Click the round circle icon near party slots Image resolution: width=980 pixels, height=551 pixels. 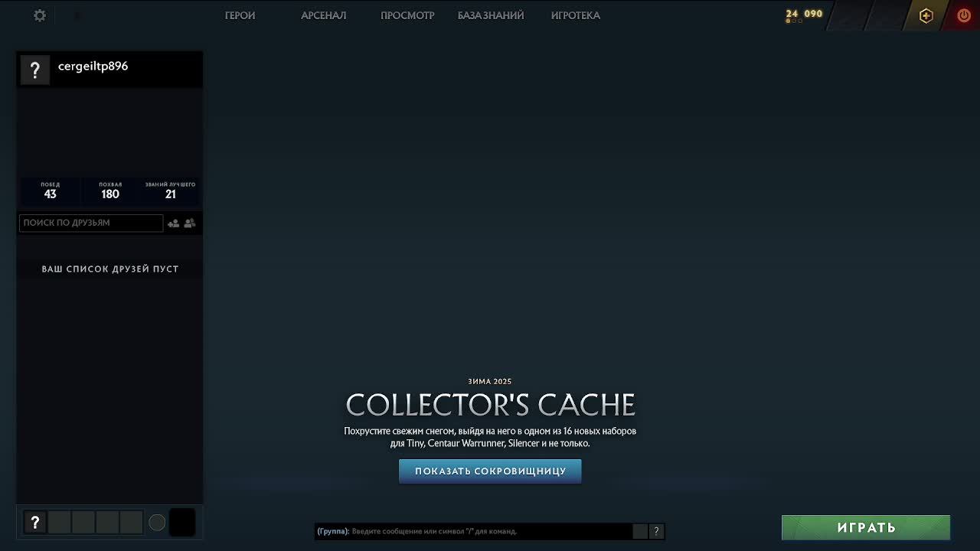(x=157, y=523)
